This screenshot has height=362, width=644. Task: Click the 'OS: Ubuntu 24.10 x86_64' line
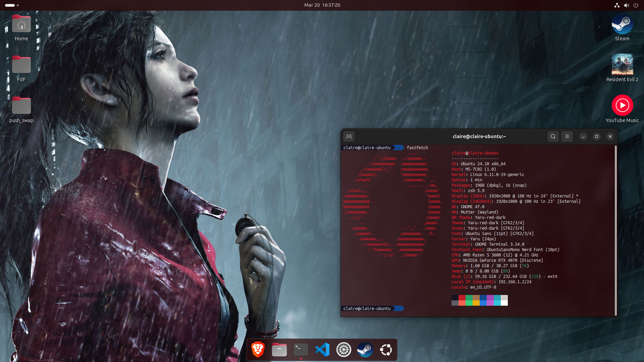(x=478, y=164)
